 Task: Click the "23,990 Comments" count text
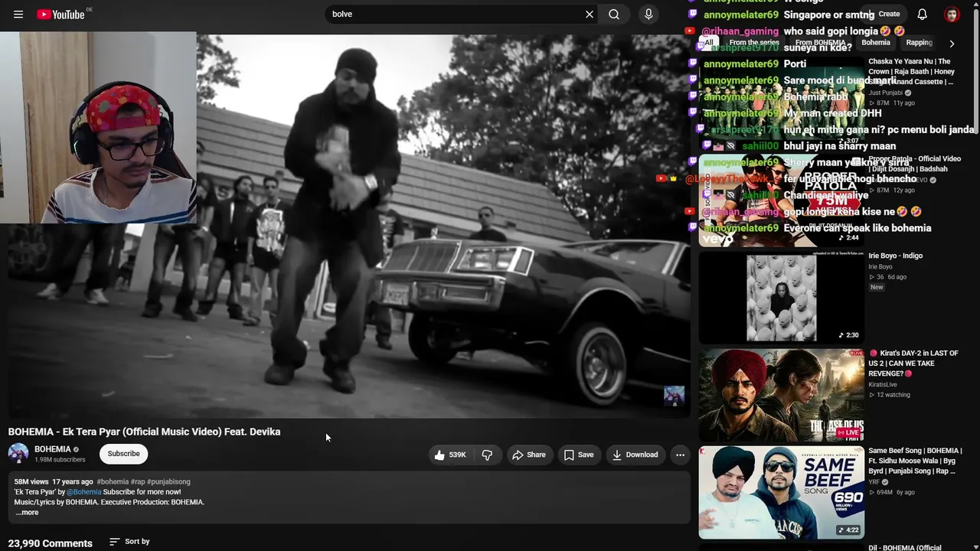51,543
